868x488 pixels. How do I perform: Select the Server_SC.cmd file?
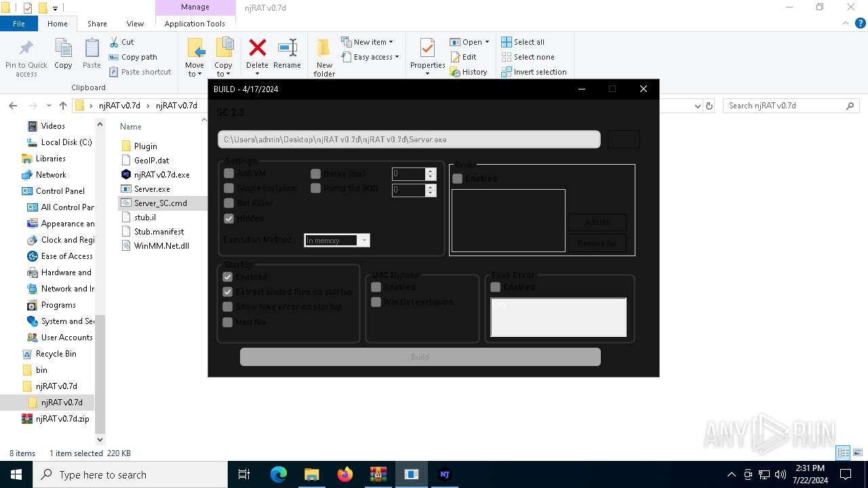tap(161, 203)
